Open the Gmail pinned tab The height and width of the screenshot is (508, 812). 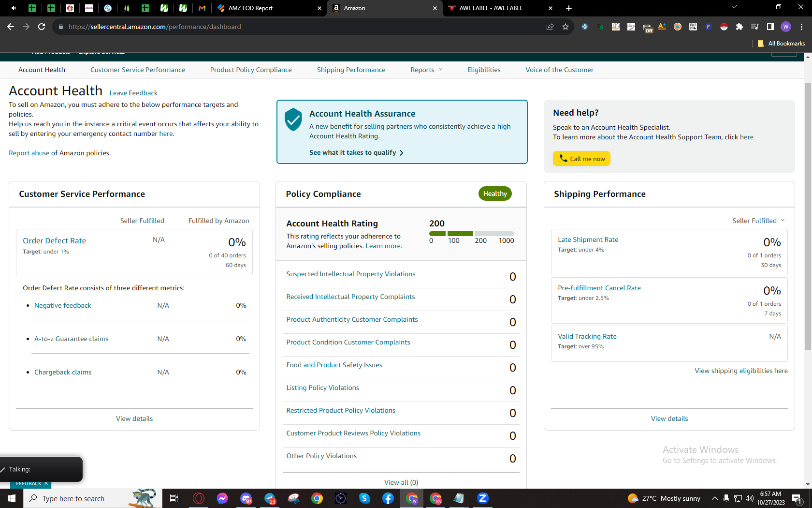coord(202,8)
